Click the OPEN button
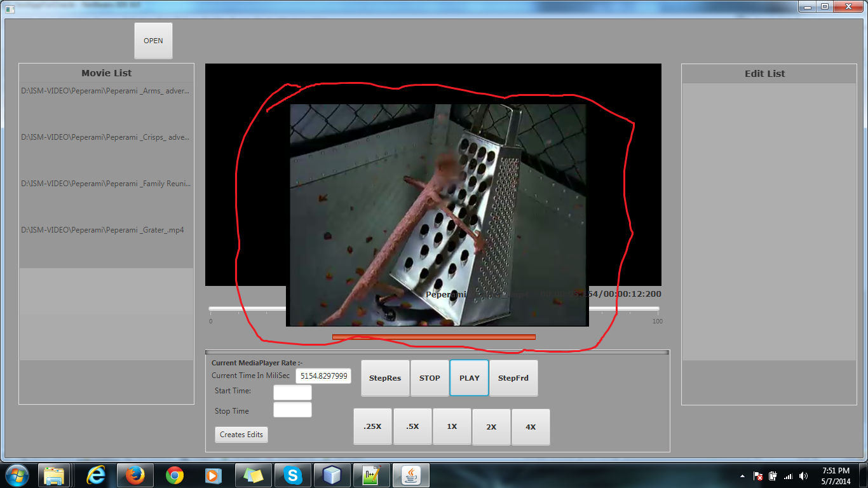868x488 pixels. click(153, 41)
